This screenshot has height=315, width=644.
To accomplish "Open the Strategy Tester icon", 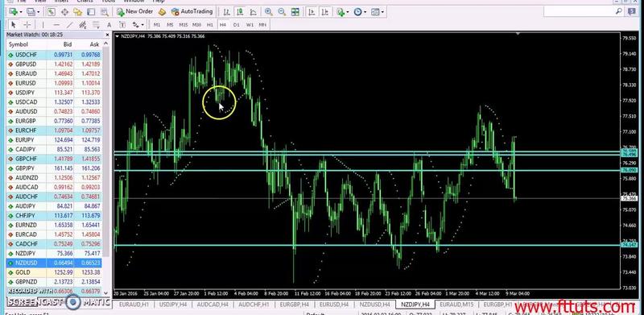I will point(105,12).
